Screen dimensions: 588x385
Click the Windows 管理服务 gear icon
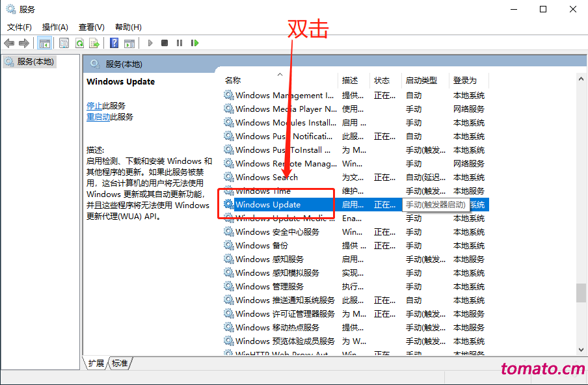point(229,286)
